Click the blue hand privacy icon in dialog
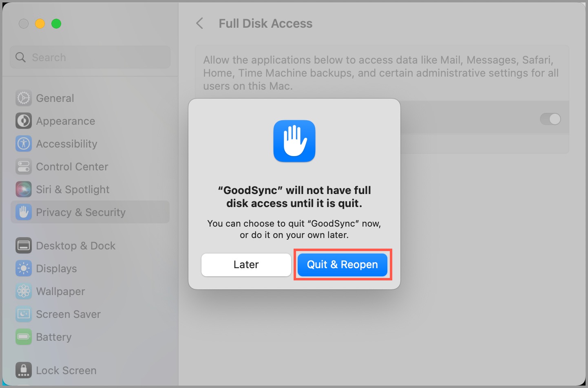 pyautogui.click(x=294, y=141)
